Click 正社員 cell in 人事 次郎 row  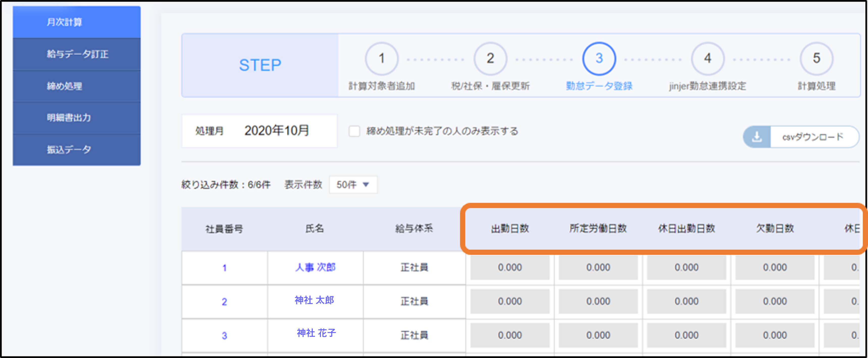pyautogui.click(x=414, y=267)
